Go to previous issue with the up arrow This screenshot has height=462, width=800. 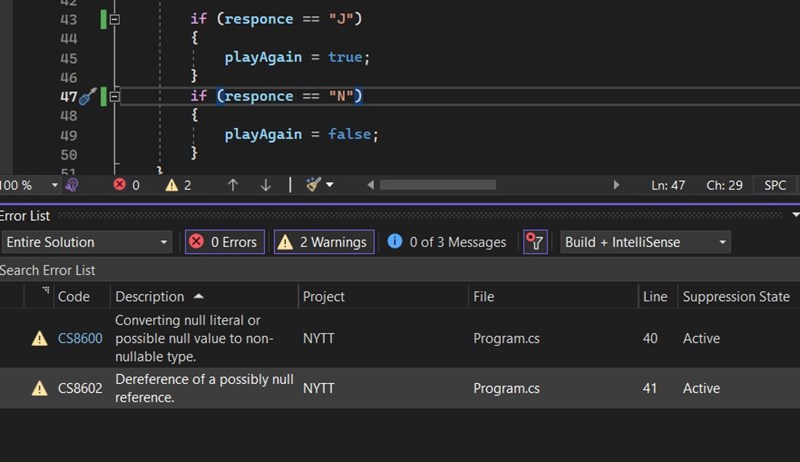tap(233, 185)
